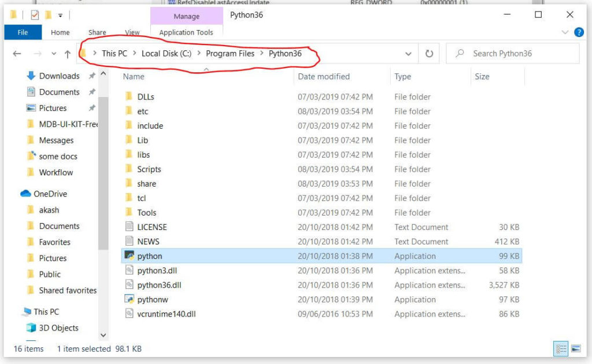This screenshot has height=364, width=592.
Task: Select the share folder
Action: coord(146,184)
